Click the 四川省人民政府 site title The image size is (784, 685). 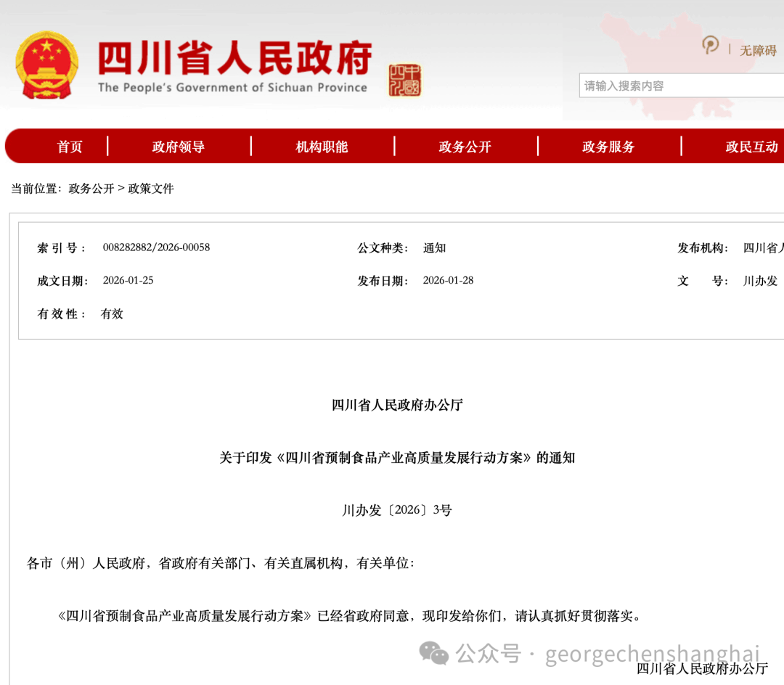point(234,58)
